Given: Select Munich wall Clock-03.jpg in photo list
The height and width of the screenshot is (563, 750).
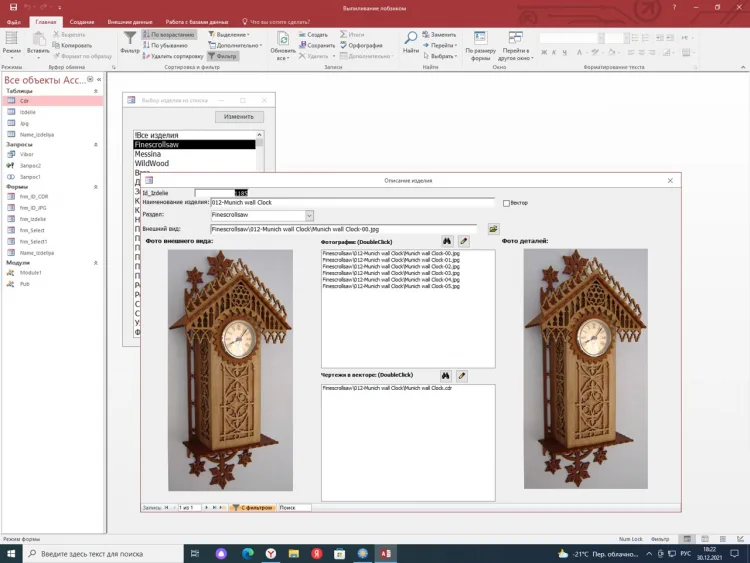Looking at the screenshot, I should 391,273.
